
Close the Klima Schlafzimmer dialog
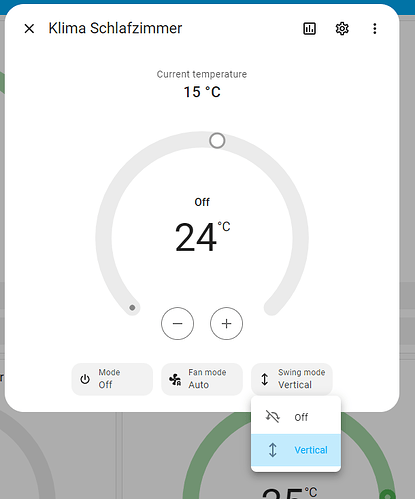click(x=29, y=29)
